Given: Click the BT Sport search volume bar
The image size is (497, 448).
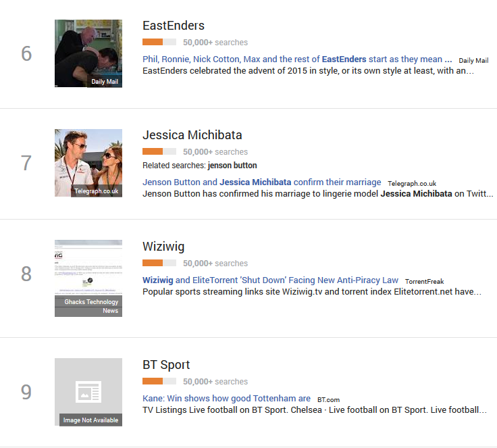Looking at the screenshot, I should point(159,381).
